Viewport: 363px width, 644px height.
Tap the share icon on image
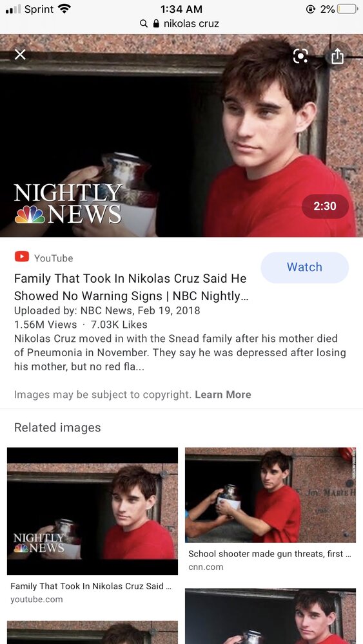point(337,56)
